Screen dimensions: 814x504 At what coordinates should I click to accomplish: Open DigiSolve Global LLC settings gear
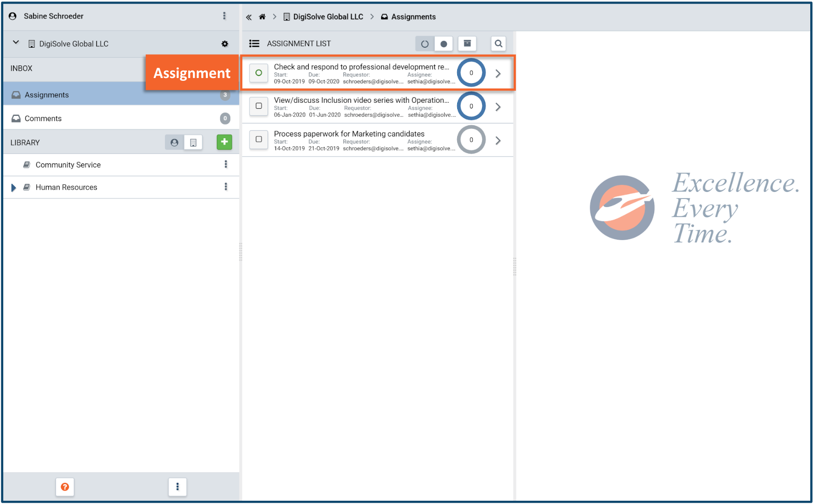tap(225, 44)
